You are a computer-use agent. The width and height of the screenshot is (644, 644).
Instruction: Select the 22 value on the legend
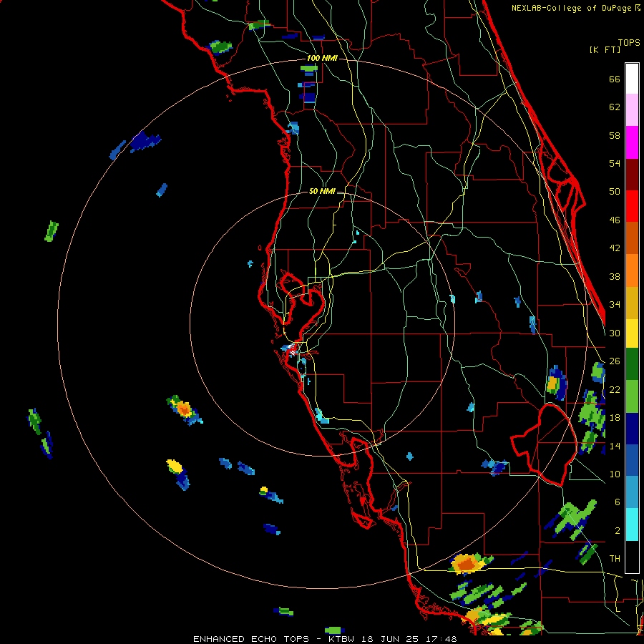pyautogui.click(x=615, y=389)
